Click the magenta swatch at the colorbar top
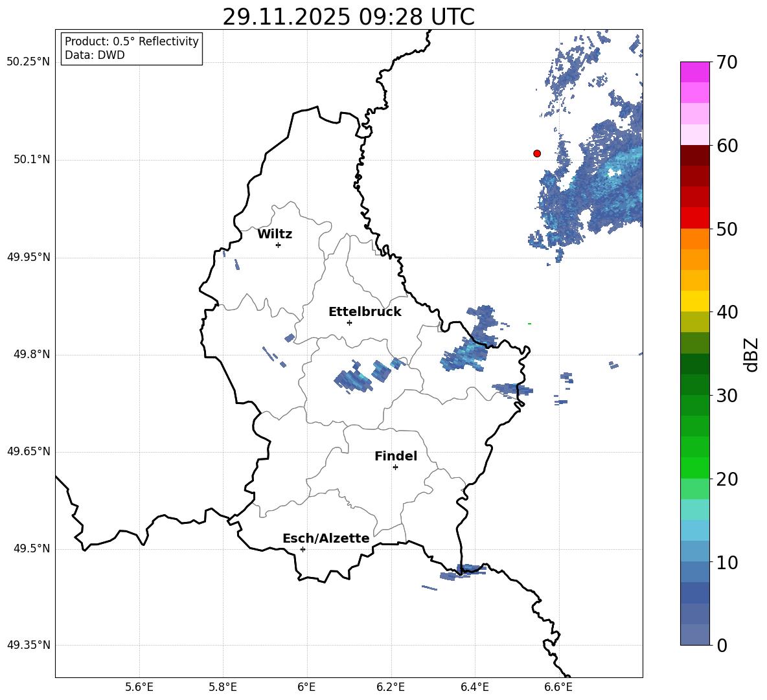 (x=694, y=73)
